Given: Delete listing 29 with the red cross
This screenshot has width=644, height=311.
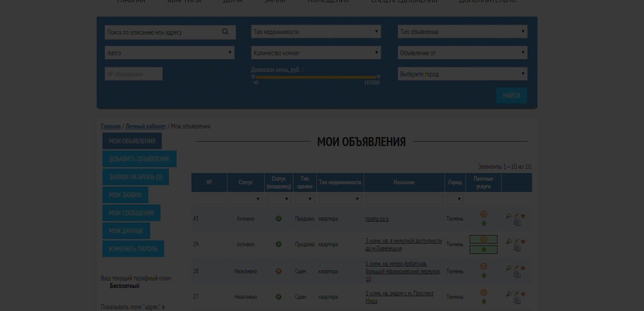Looking at the screenshot, I should click(x=523, y=242).
